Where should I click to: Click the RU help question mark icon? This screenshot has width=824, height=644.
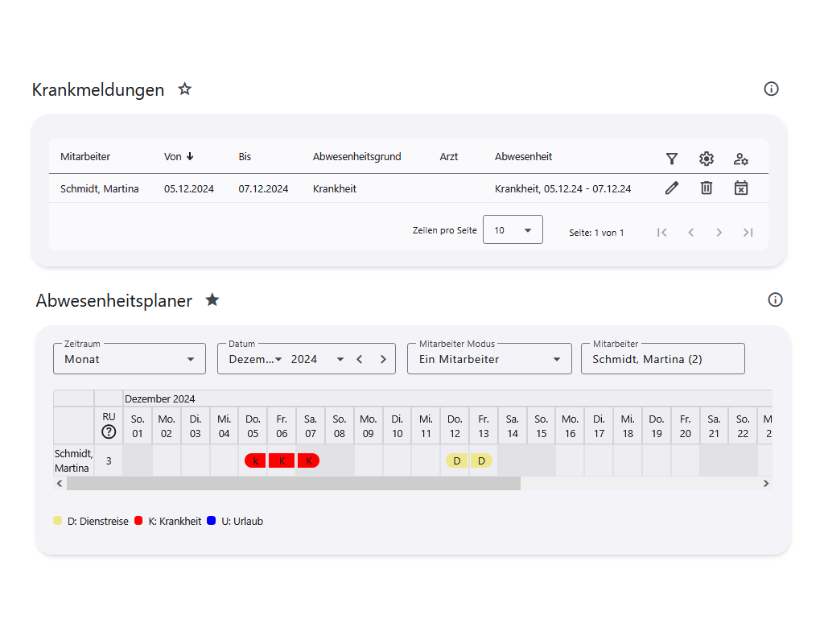pyautogui.click(x=109, y=431)
